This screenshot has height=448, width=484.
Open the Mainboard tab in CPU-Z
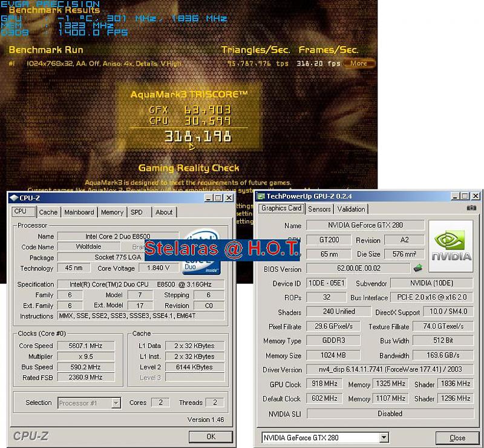79,212
